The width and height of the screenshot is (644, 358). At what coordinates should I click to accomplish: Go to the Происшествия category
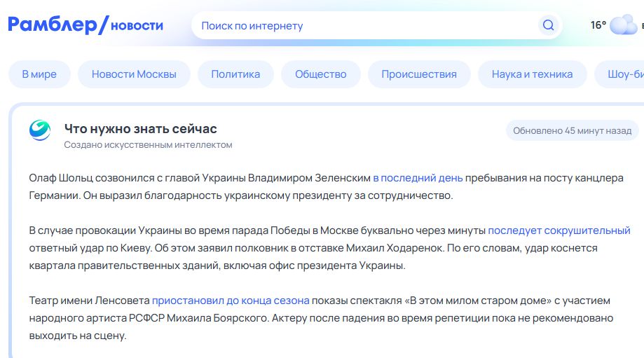pos(419,74)
